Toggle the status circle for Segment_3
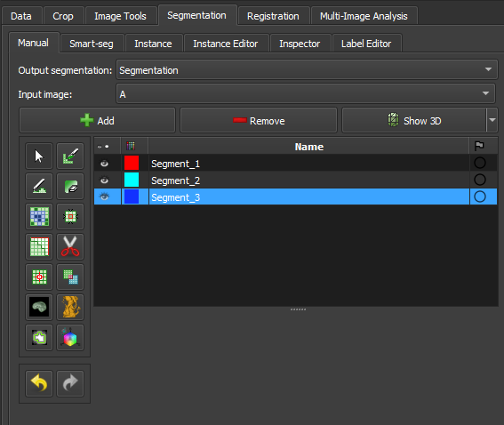Image resolution: width=504 pixels, height=425 pixels. pyautogui.click(x=480, y=196)
